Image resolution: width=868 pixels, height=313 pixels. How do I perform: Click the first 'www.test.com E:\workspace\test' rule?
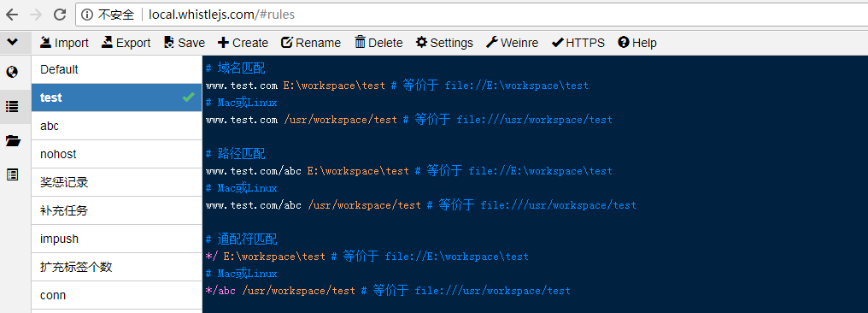[x=295, y=86]
